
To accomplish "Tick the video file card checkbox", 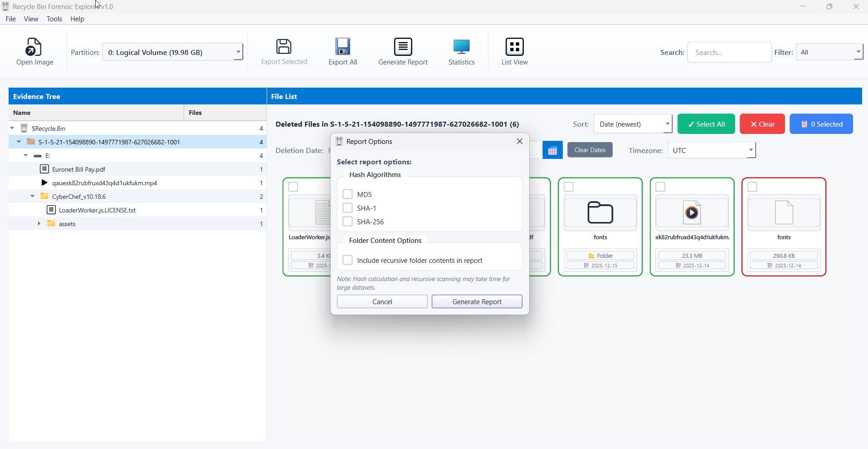I will click(x=661, y=187).
